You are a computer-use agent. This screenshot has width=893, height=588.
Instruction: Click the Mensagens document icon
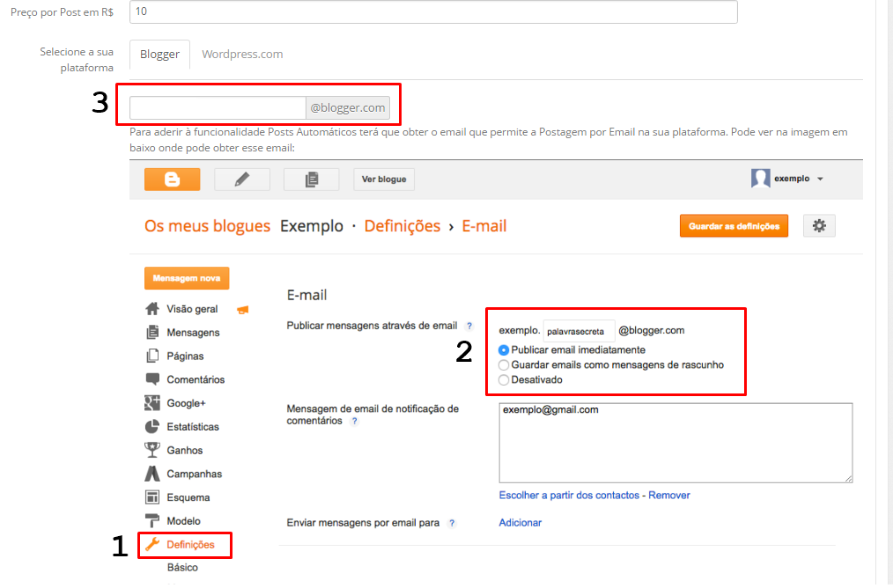tap(152, 332)
